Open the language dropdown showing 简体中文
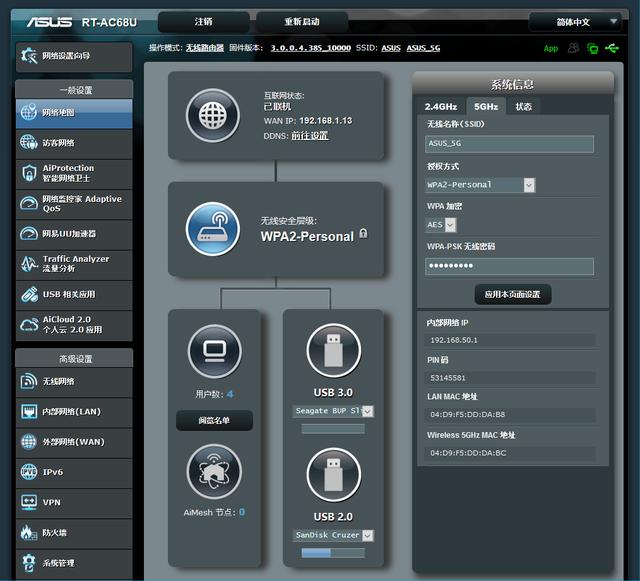 [x=576, y=22]
